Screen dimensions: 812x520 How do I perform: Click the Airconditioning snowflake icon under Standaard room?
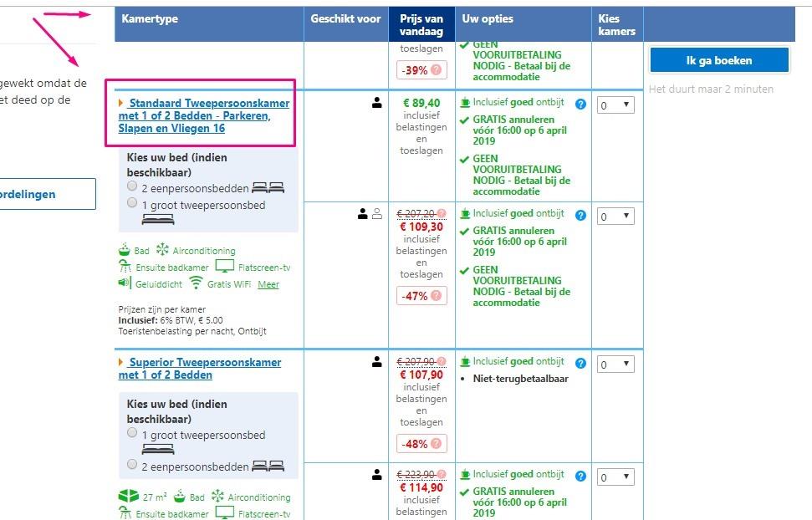click(163, 250)
